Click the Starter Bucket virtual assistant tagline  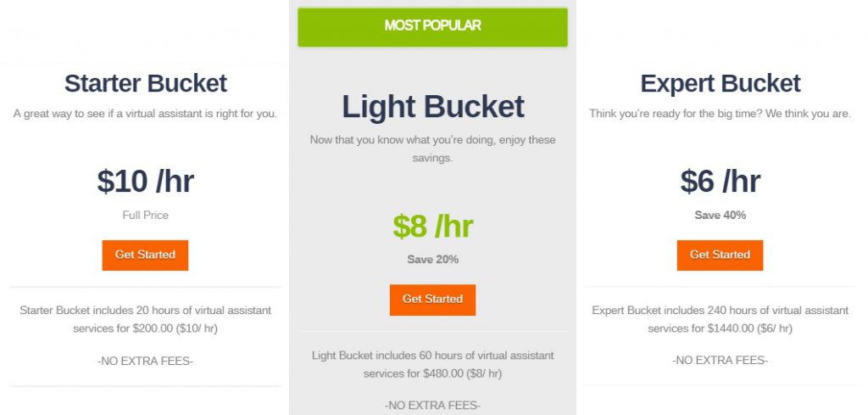point(146,114)
